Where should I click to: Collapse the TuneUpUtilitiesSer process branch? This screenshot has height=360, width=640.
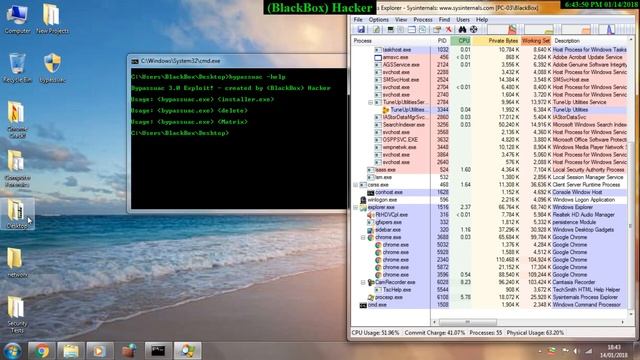click(371, 102)
